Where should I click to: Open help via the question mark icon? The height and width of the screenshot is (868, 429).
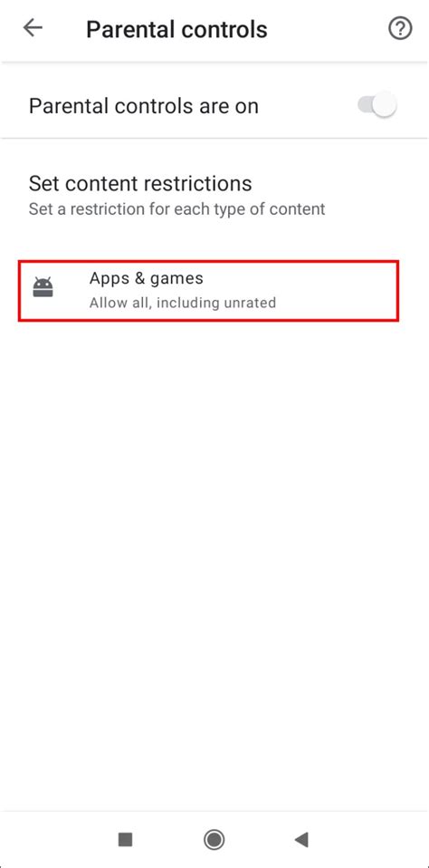click(x=400, y=29)
